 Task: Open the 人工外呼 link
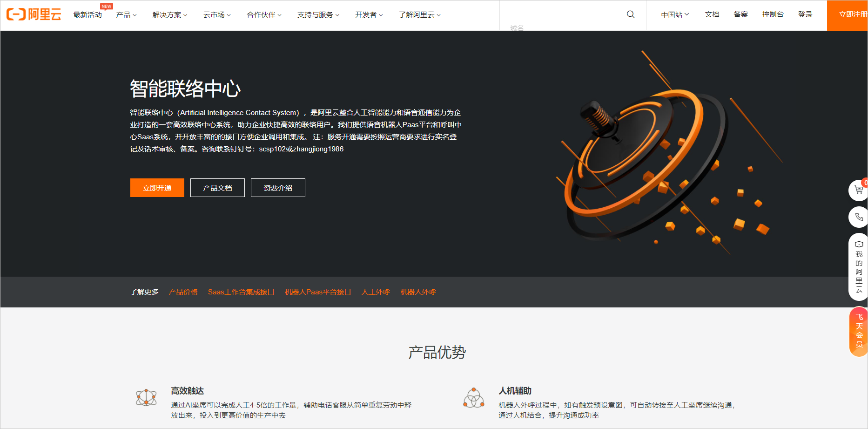[x=376, y=292]
